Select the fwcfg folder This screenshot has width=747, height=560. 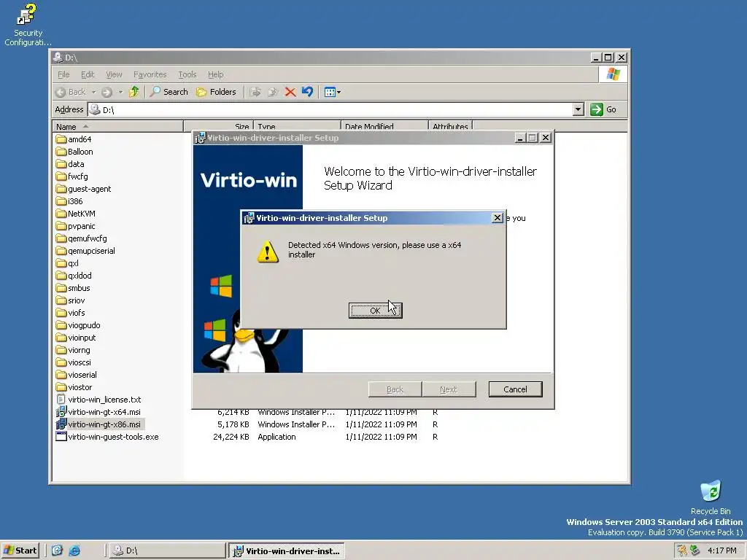(x=72, y=176)
